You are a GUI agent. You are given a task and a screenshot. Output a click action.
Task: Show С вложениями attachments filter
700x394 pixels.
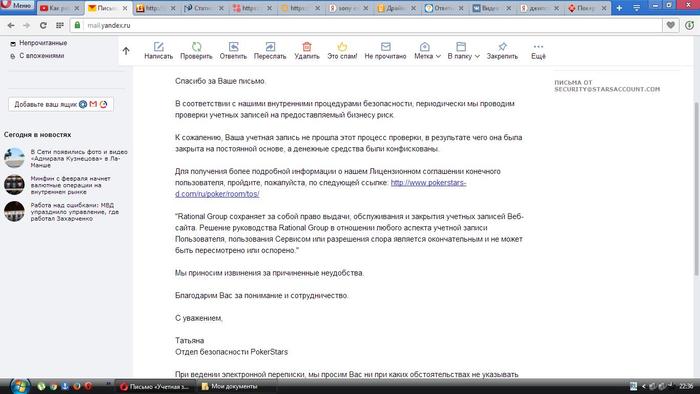coord(42,56)
